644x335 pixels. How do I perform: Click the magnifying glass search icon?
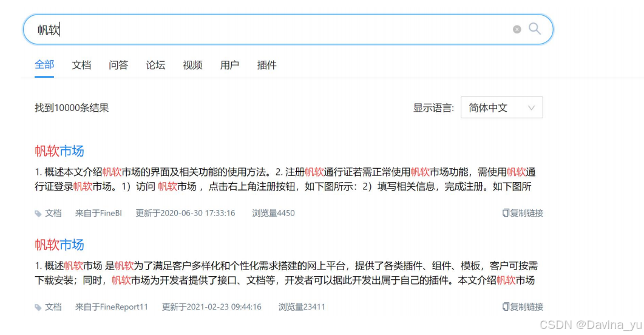coord(534,29)
